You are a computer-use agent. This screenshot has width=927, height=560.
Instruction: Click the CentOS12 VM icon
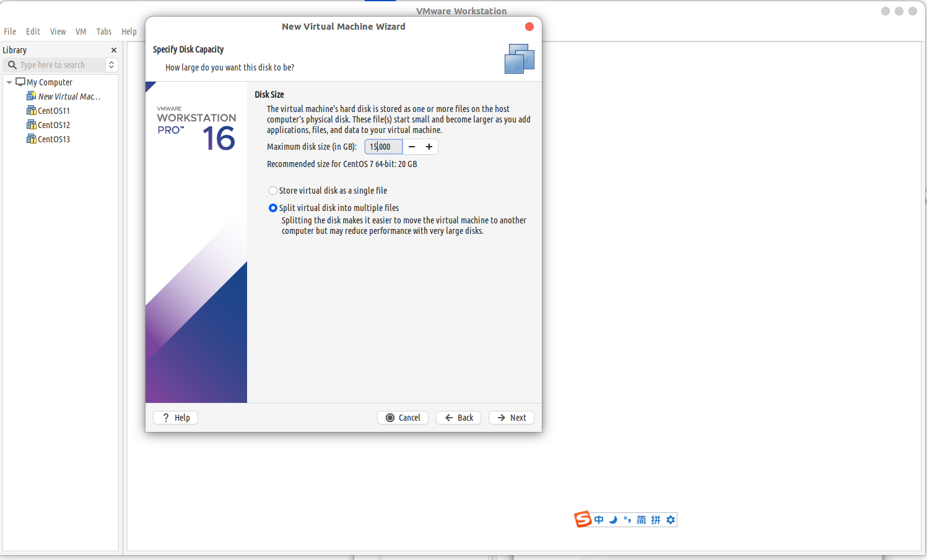31,124
